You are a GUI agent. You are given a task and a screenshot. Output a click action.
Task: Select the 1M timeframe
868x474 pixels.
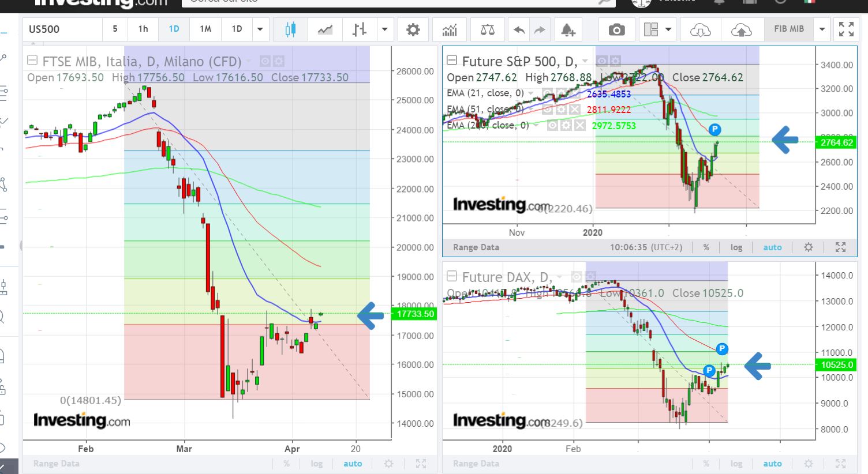[205, 29]
